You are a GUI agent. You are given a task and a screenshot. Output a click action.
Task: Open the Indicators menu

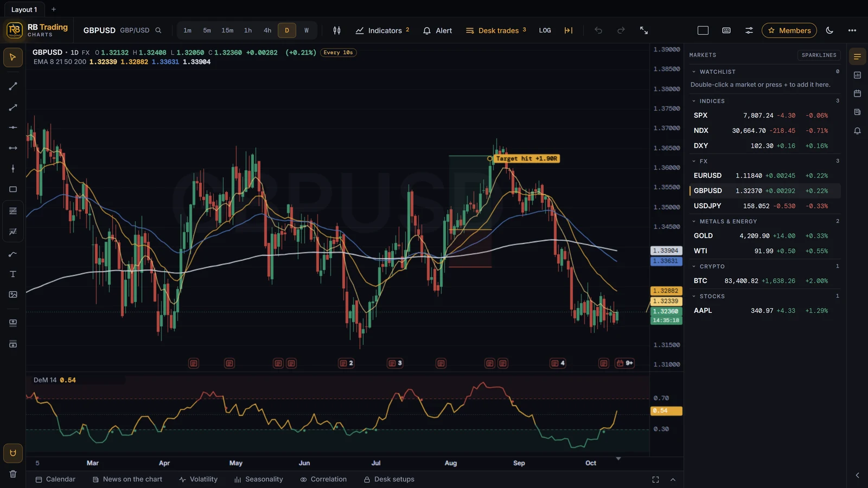(382, 30)
